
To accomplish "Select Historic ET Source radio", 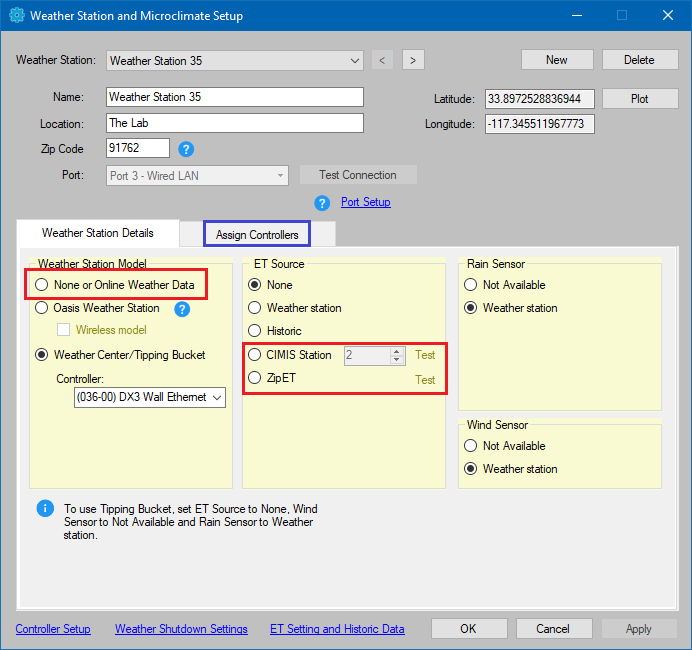I will 254,331.
